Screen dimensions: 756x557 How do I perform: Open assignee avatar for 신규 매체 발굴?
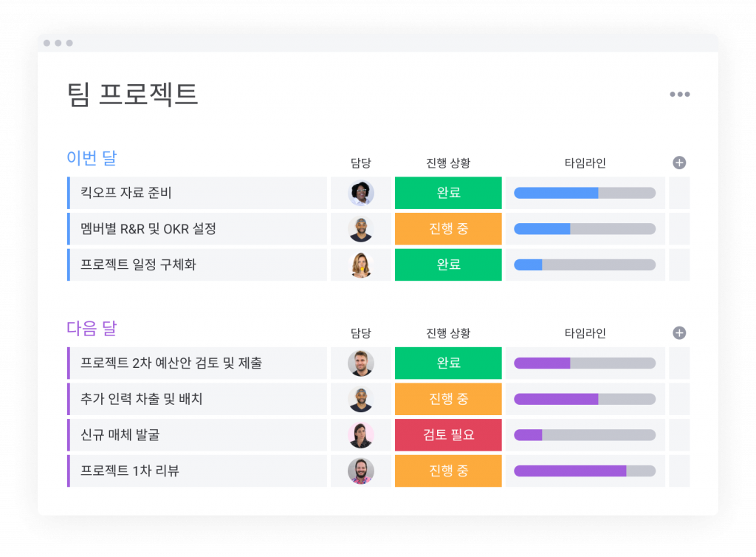[360, 435]
